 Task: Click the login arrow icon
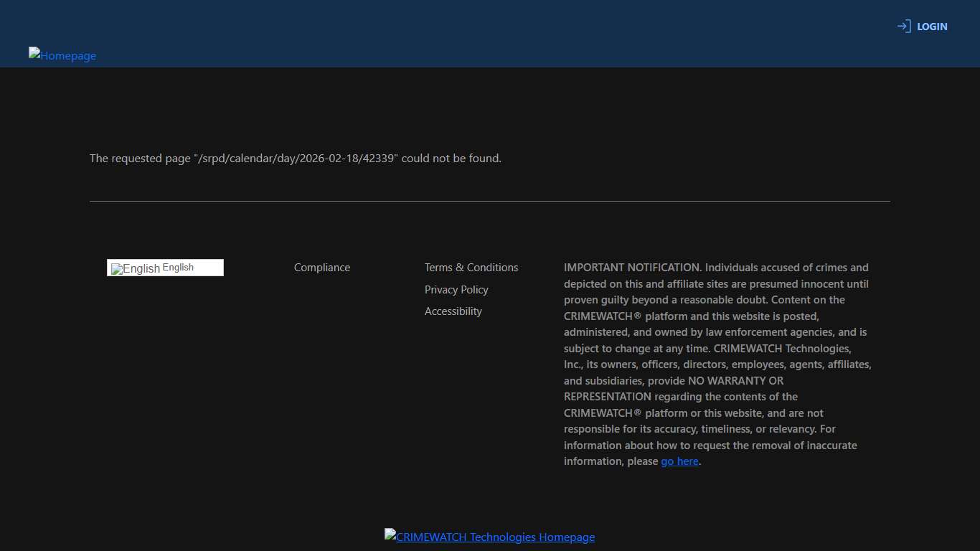click(x=903, y=27)
